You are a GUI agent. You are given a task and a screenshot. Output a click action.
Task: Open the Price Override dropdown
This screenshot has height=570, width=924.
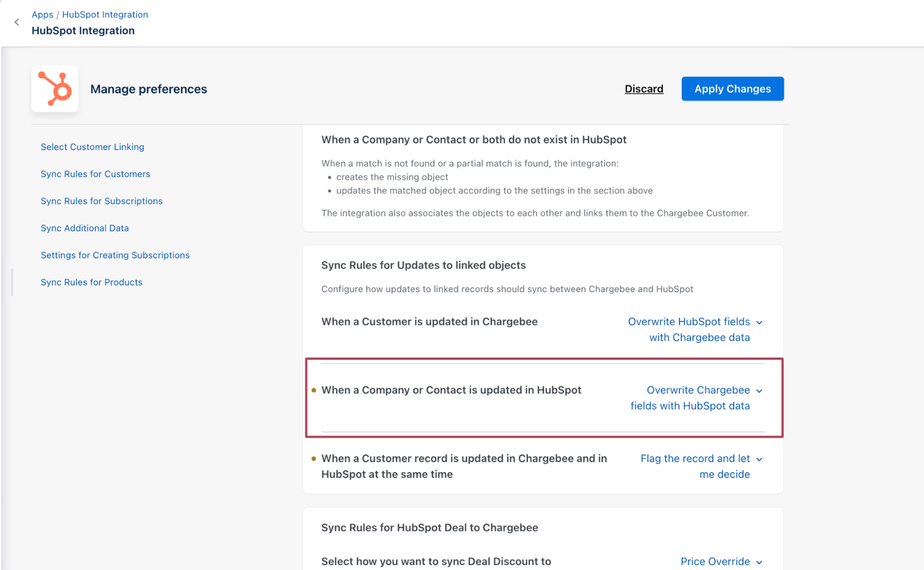715,561
